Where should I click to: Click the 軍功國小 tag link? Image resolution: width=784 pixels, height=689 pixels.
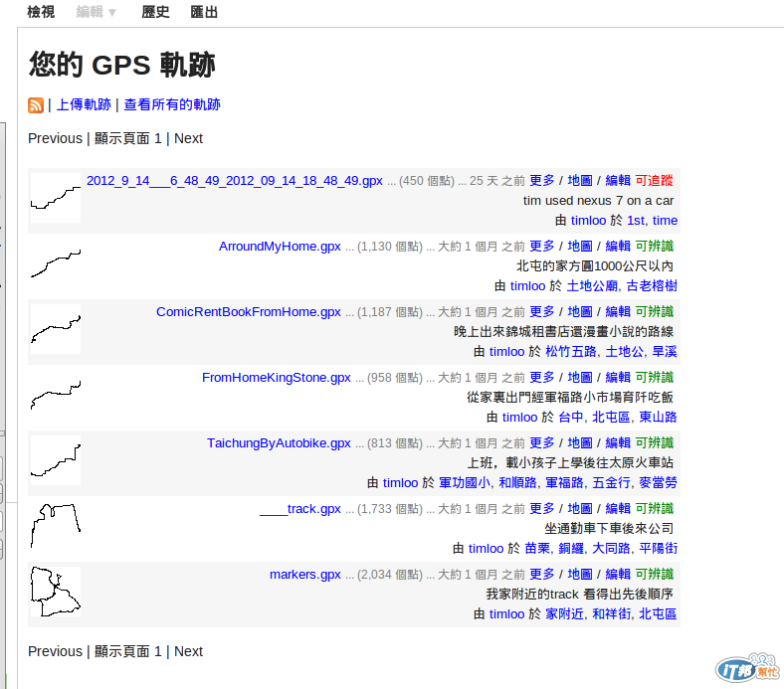click(465, 482)
